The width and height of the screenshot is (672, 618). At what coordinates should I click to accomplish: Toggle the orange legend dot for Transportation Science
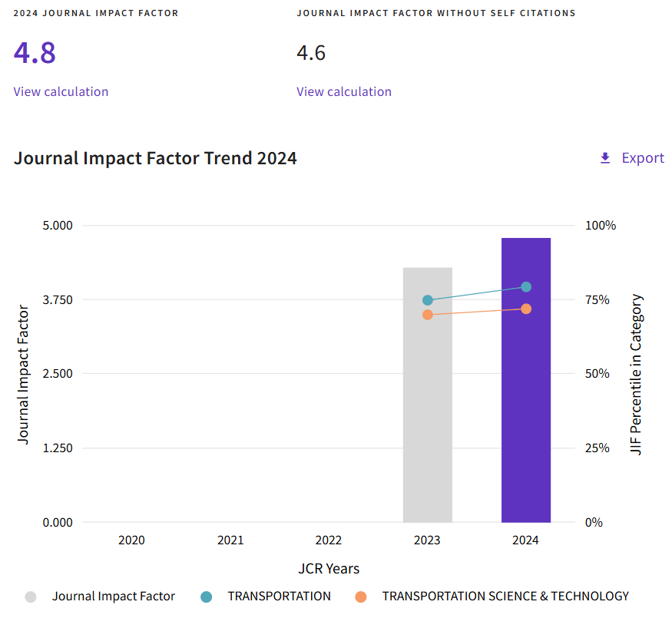point(361,597)
